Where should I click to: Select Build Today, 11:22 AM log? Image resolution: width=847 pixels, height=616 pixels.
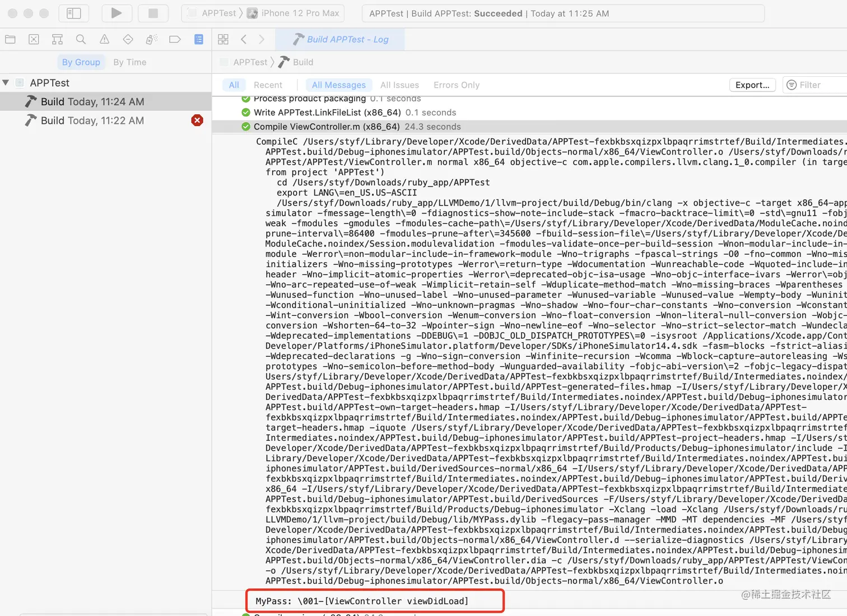point(106,120)
